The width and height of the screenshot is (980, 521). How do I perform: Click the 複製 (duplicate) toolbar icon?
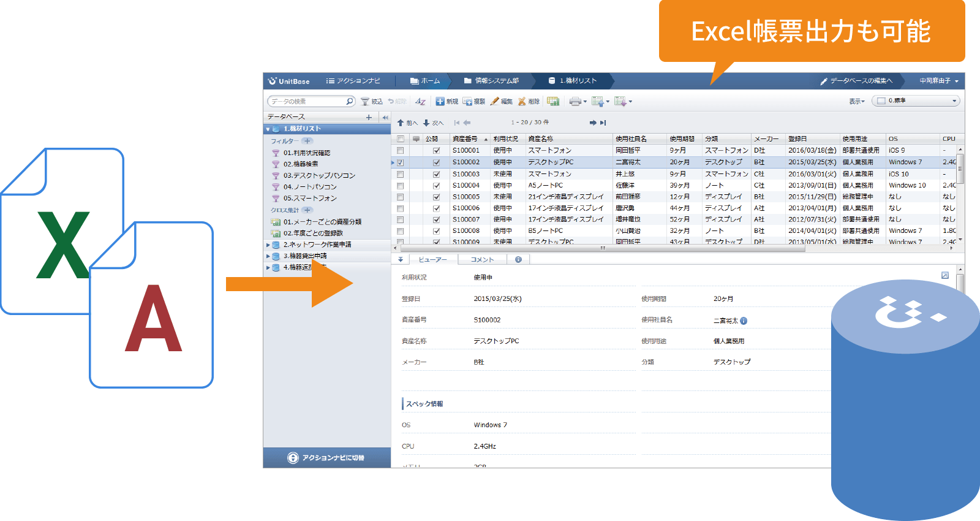pyautogui.click(x=467, y=102)
